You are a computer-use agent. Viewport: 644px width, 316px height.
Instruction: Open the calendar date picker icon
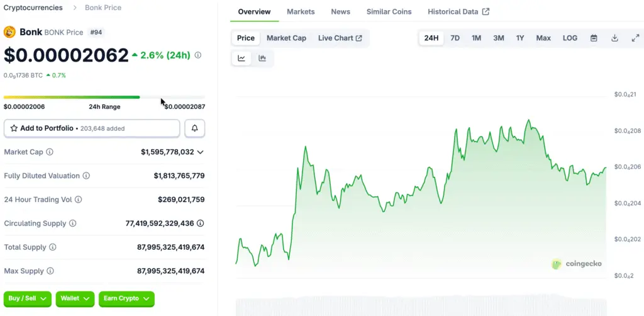click(x=594, y=38)
